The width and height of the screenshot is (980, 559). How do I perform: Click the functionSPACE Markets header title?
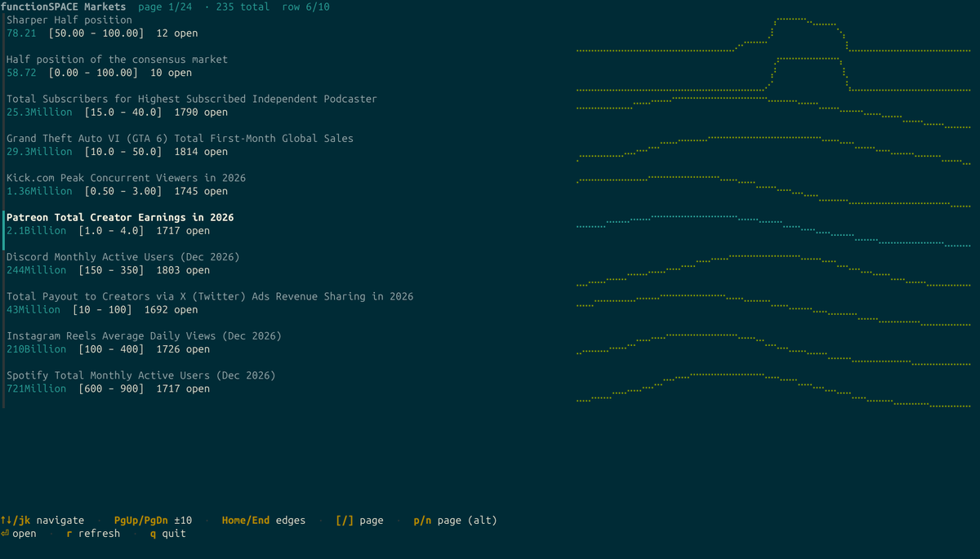[x=63, y=7]
